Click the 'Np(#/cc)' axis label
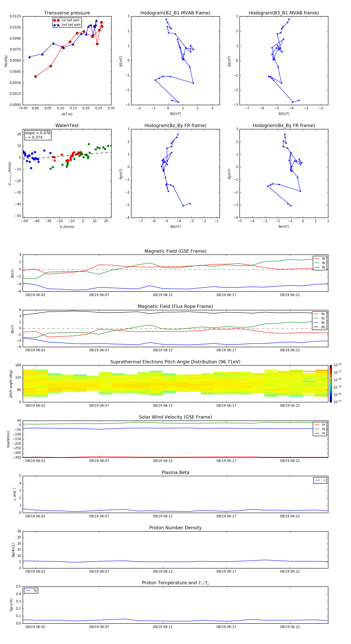The image size is (351, 644). 13,550
